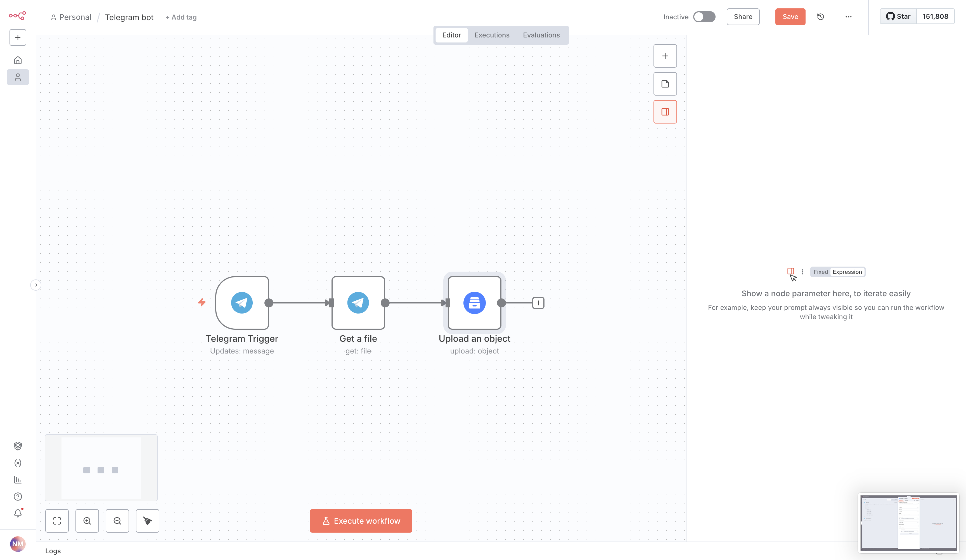Open the three-dot workflow options menu

[x=848, y=17]
